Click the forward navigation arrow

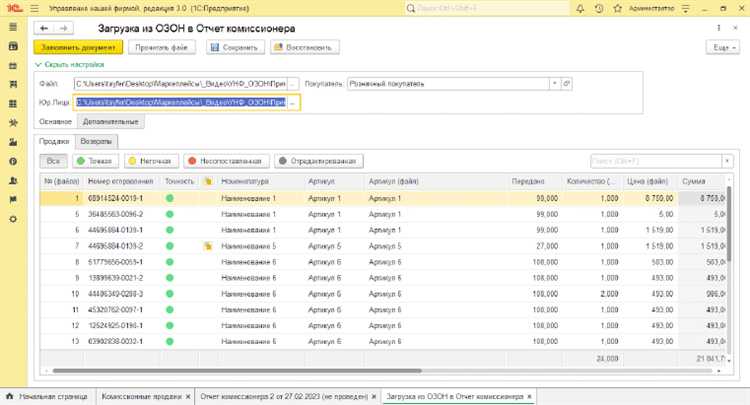point(62,28)
